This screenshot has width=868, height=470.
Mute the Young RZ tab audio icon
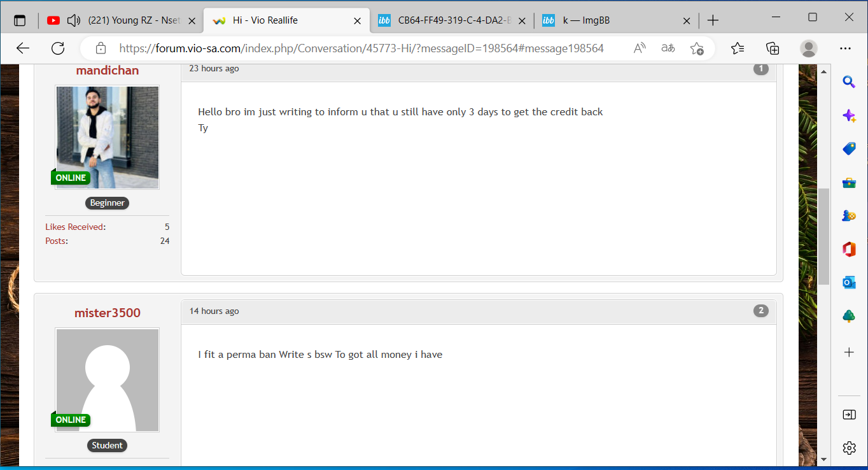tap(74, 20)
